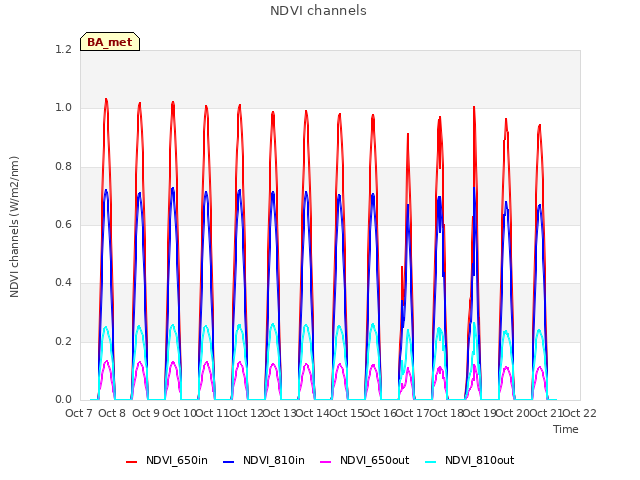The height and width of the screenshot is (480, 640).
Task: Click the 0.0 y-axis tick label
Action: pyautogui.click(x=63, y=399)
